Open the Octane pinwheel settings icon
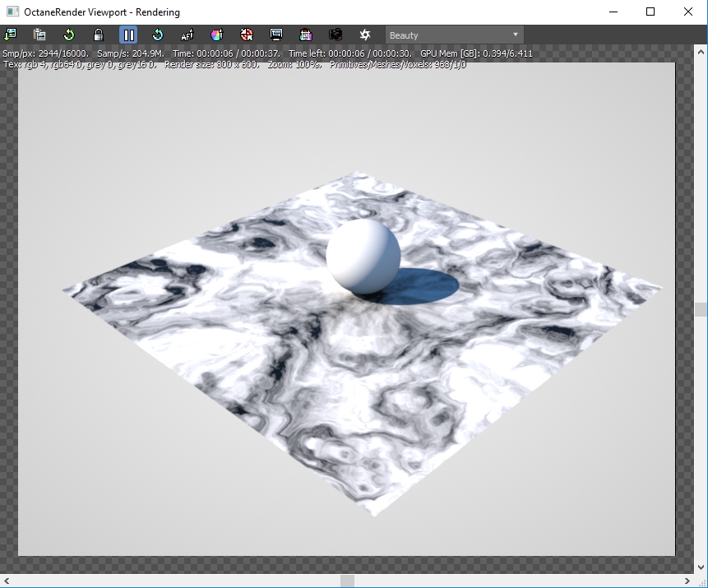708x588 pixels. coord(365,35)
